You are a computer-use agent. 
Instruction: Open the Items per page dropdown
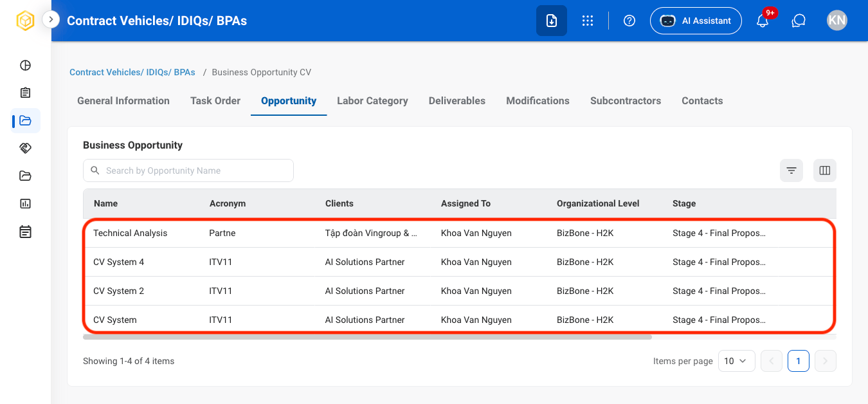tap(736, 361)
